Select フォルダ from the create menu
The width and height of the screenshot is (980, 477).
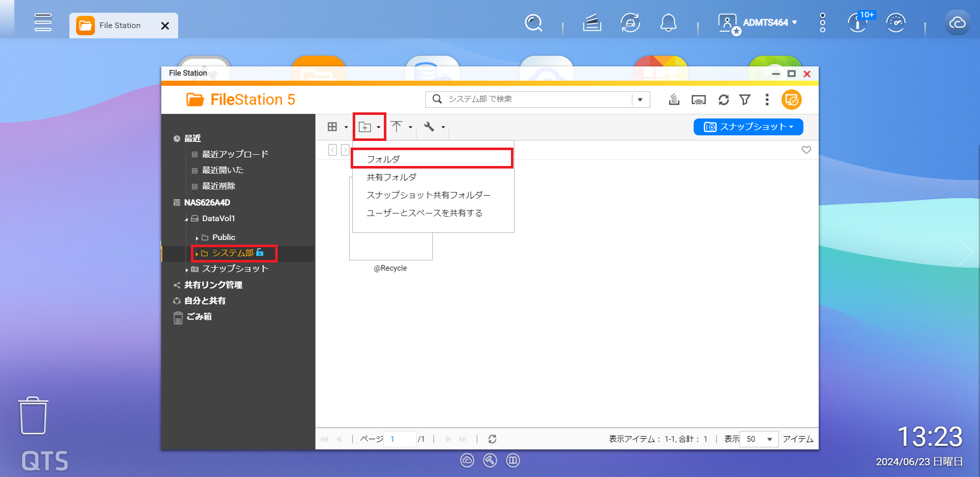432,159
